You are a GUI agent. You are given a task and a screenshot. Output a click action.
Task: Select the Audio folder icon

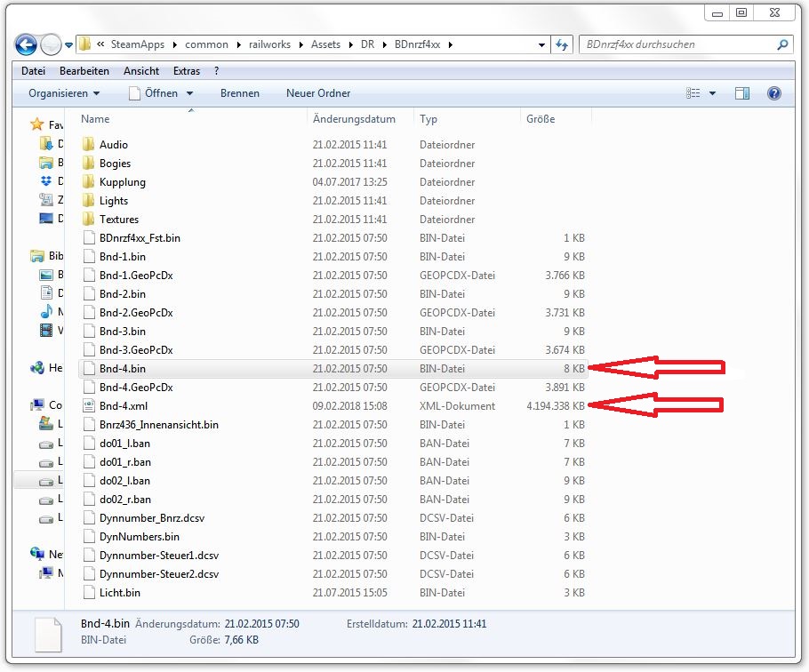[x=89, y=144]
